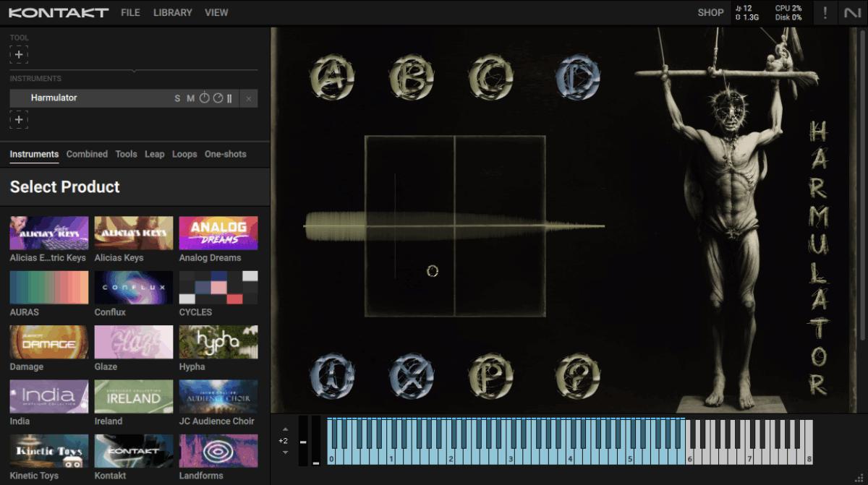Open the Kinetic Toys product thumbnail
The image size is (868, 485).
[x=49, y=451]
